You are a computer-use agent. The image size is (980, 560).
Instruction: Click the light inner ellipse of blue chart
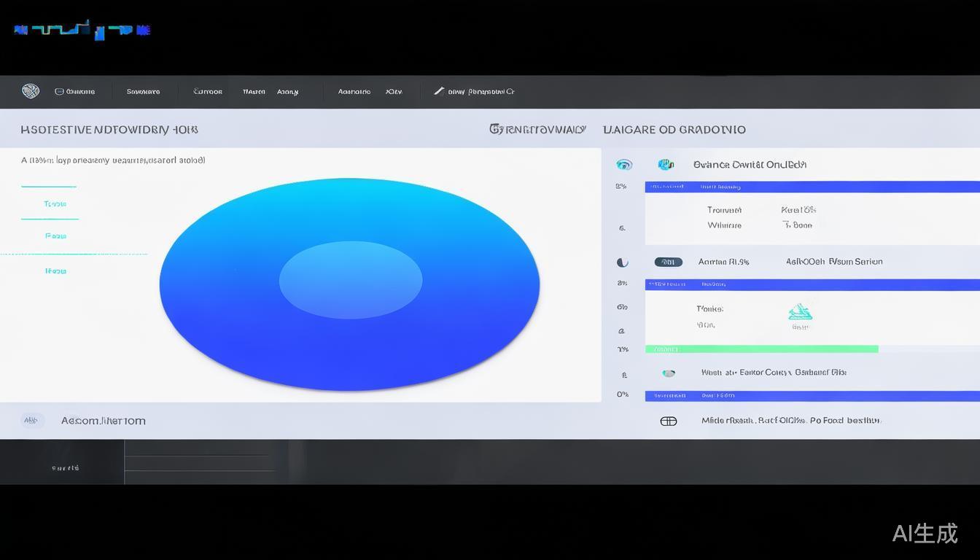[351, 280]
